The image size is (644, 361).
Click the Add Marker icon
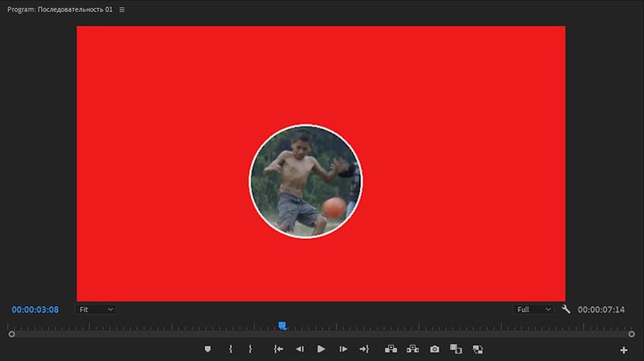point(208,349)
